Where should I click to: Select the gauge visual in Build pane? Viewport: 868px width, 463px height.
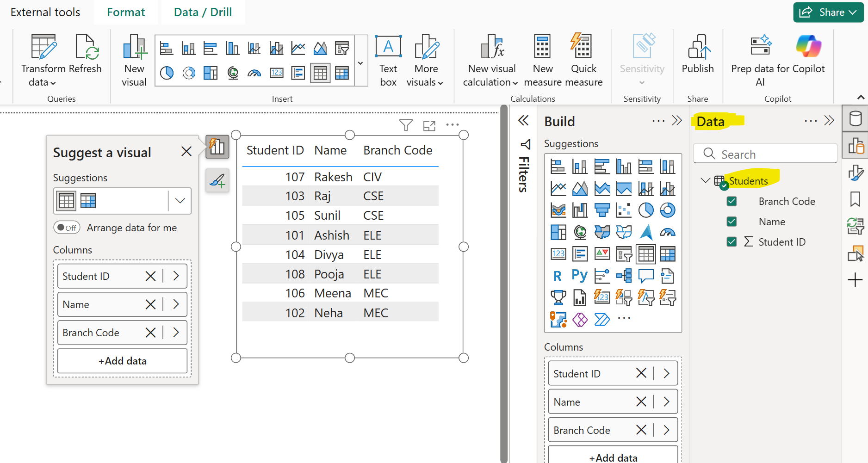coord(668,232)
